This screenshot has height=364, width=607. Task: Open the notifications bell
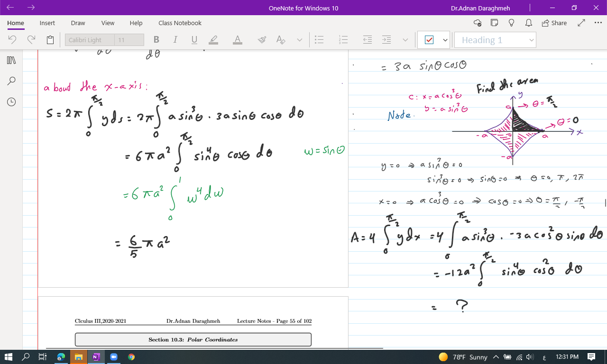[x=528, y=23]
